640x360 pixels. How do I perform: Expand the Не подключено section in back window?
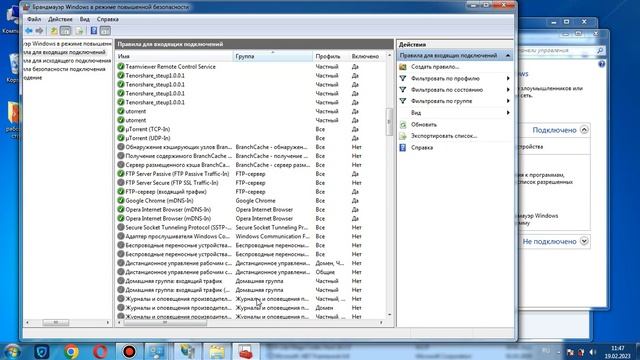pyautogui.click(x=584, y=241)
